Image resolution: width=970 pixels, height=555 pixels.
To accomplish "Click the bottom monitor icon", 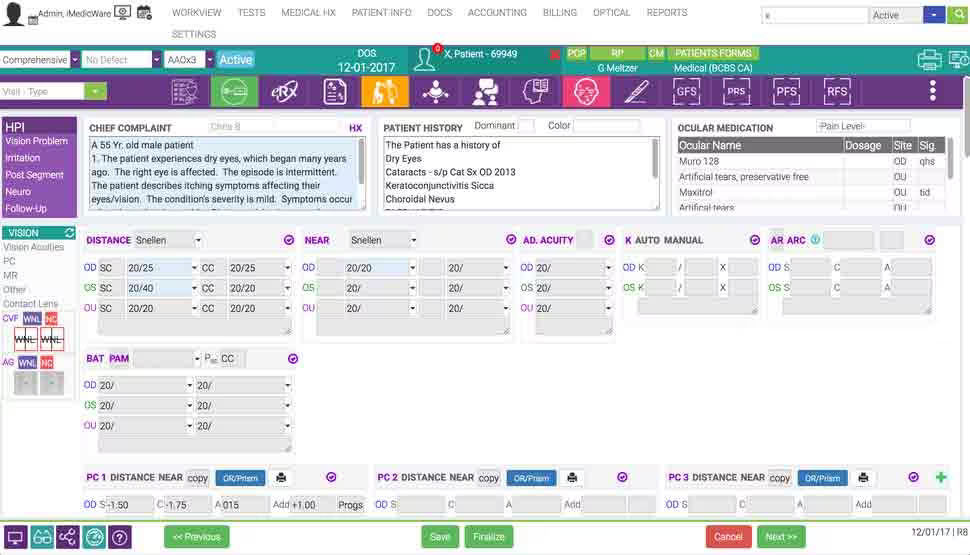I will (15, 537).
